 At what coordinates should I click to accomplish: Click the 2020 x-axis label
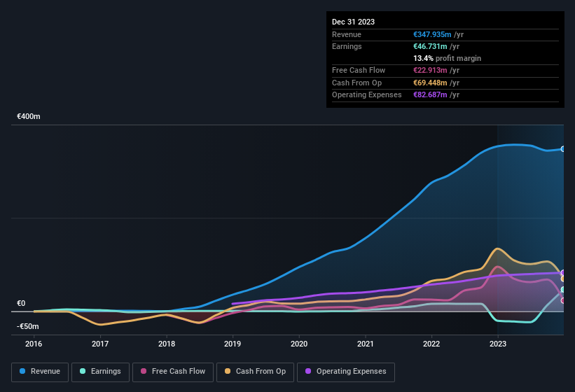(299, 344)
